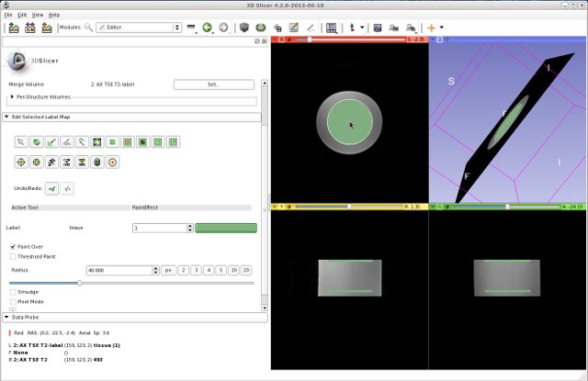Enable the Smudge checkbox
Screen dimensions: 588x381
pos(13,291)
